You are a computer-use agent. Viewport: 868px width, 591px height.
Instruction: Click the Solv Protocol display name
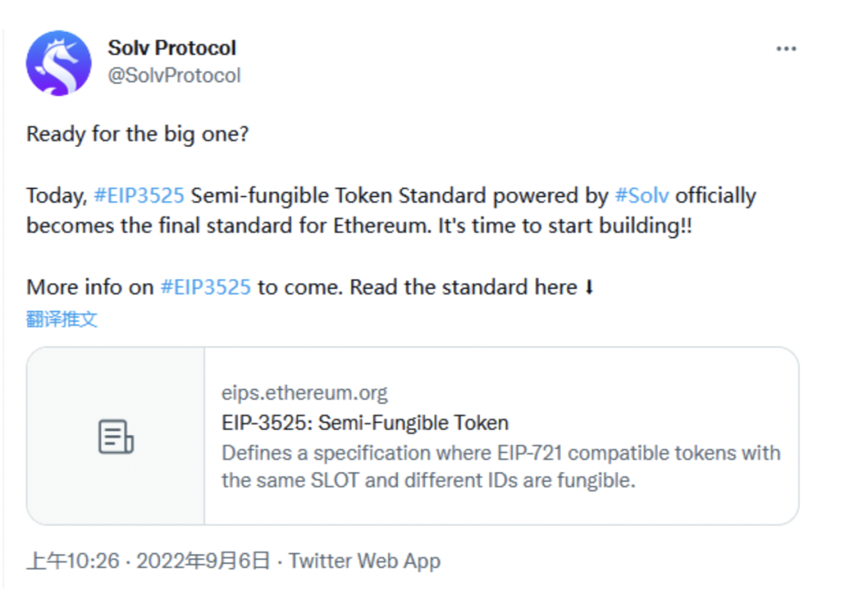[172, 48]
